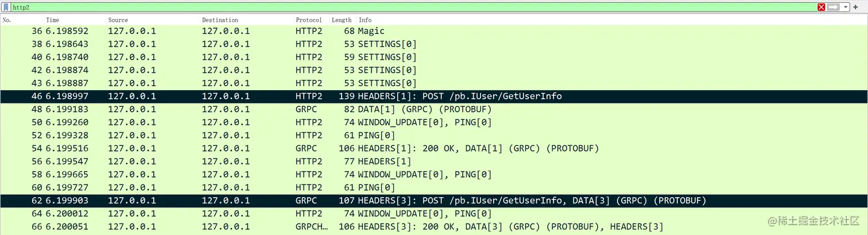Add a filter button with plus icon
This screenshot has width=868, height=235.
pyautogui.click(x=855, y=7)
